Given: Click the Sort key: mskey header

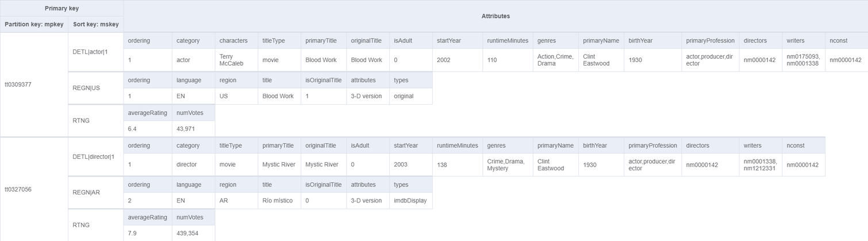Looking at the screenshot, I should [x=95, y=24].
